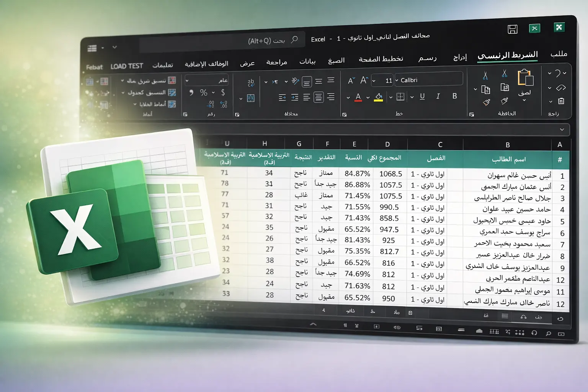This screenshot has height=392, width=588.
Task: Switch to the بيانات ribbon tab
Action: pyautogui.click(x=307, y=61)
